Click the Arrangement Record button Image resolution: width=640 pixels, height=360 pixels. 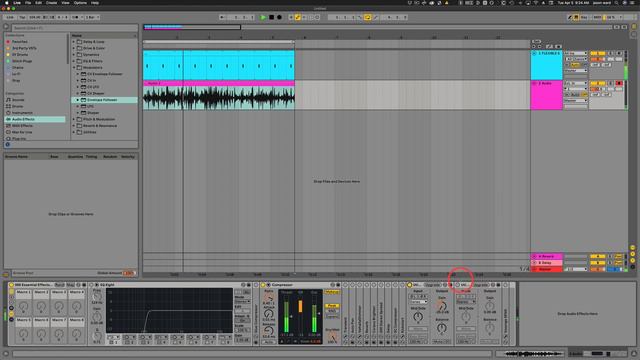[280, 17]
